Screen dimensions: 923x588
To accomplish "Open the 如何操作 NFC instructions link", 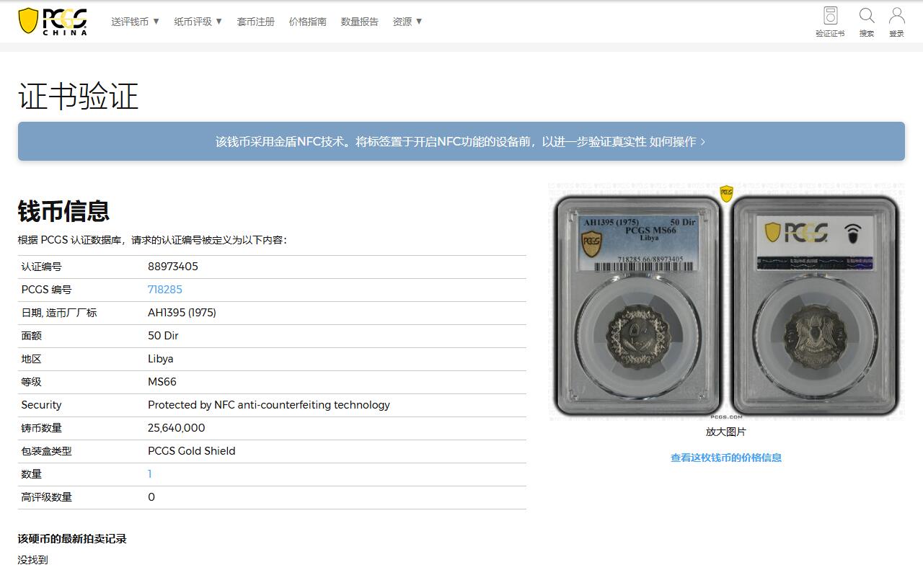I will pyautogui.click(x=677, y=142).
